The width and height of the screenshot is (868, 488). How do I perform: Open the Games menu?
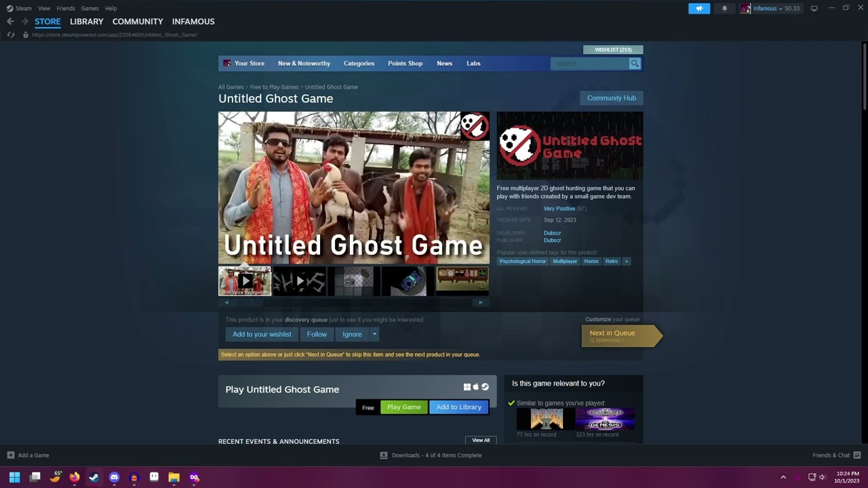(x=90, y=8)
